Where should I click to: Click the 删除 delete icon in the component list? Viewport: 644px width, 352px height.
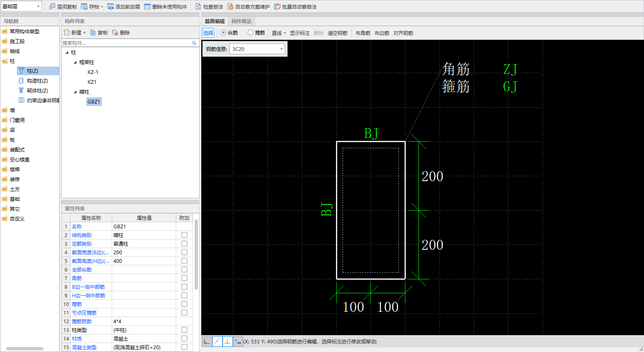point(115,32)
